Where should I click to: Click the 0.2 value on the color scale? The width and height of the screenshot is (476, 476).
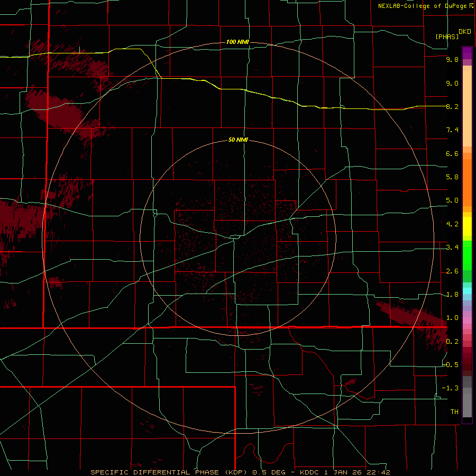452,342
